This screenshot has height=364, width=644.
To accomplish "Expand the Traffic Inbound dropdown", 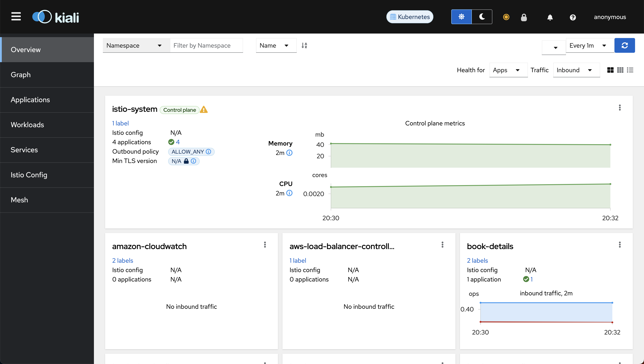I will click(x=576, y=70).
